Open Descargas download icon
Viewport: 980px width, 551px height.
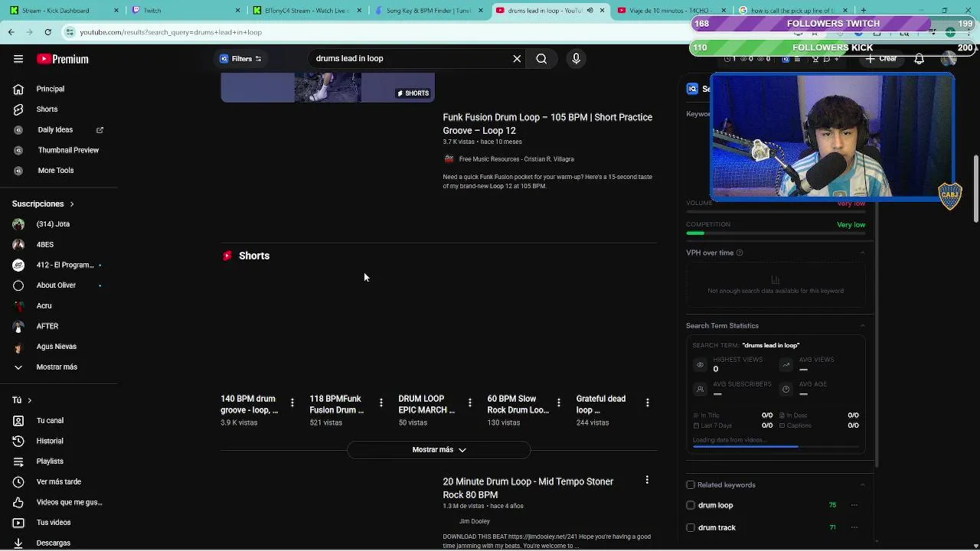(x=18, y=543)
